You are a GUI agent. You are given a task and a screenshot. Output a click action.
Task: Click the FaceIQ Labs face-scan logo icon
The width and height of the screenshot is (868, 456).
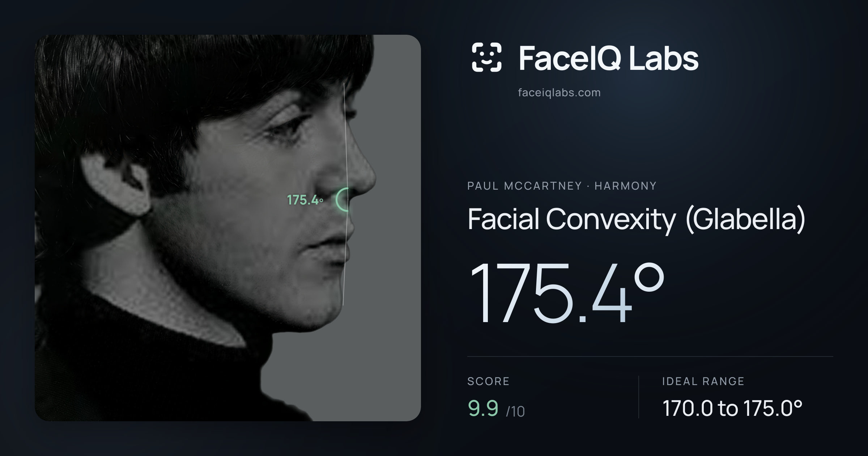[486, 57]
